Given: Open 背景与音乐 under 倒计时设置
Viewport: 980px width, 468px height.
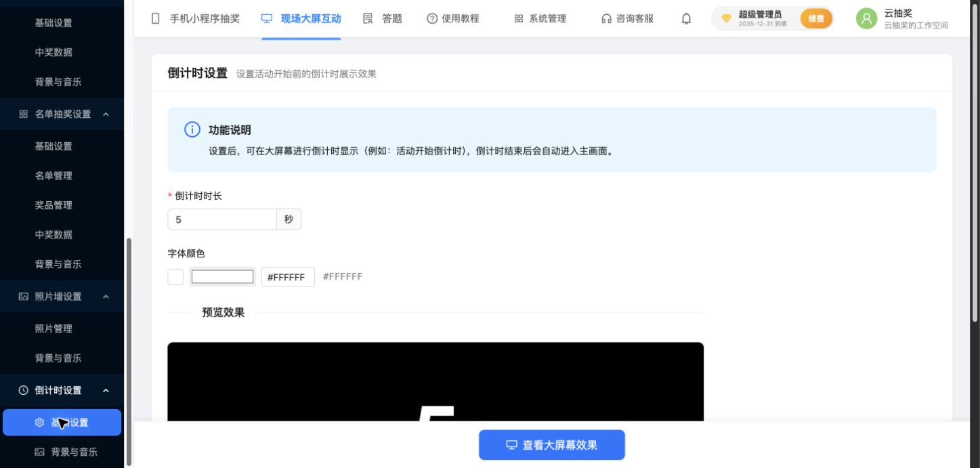Looking at the screenshot, I should 74,452.
